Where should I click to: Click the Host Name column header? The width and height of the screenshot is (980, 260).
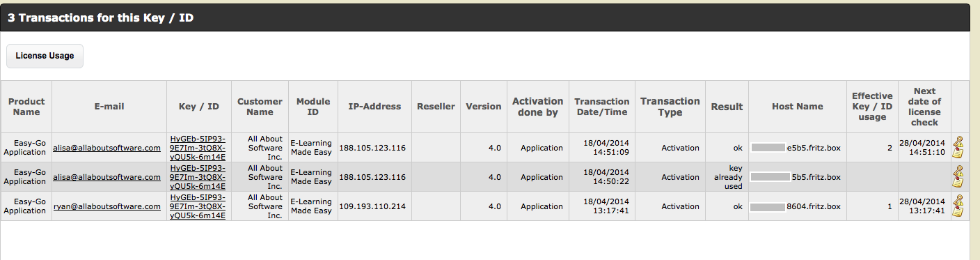[x=798, y=107]
